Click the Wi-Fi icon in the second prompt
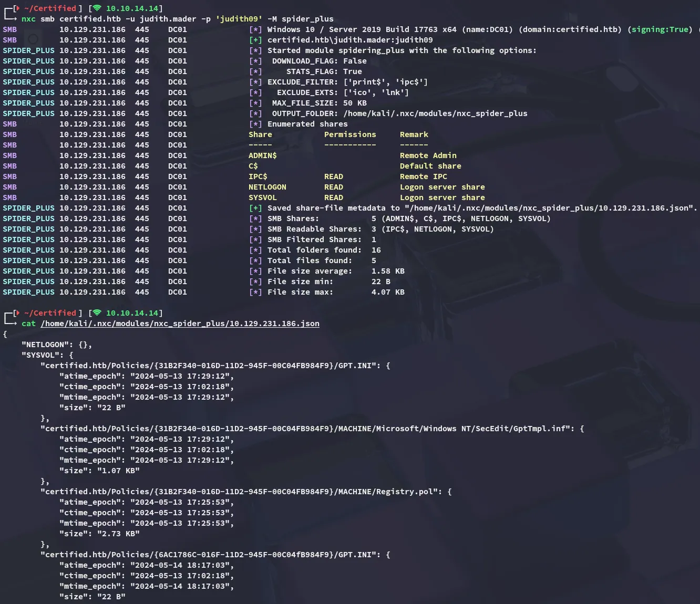This screenshot has width=700, height=604. point(97,313)
